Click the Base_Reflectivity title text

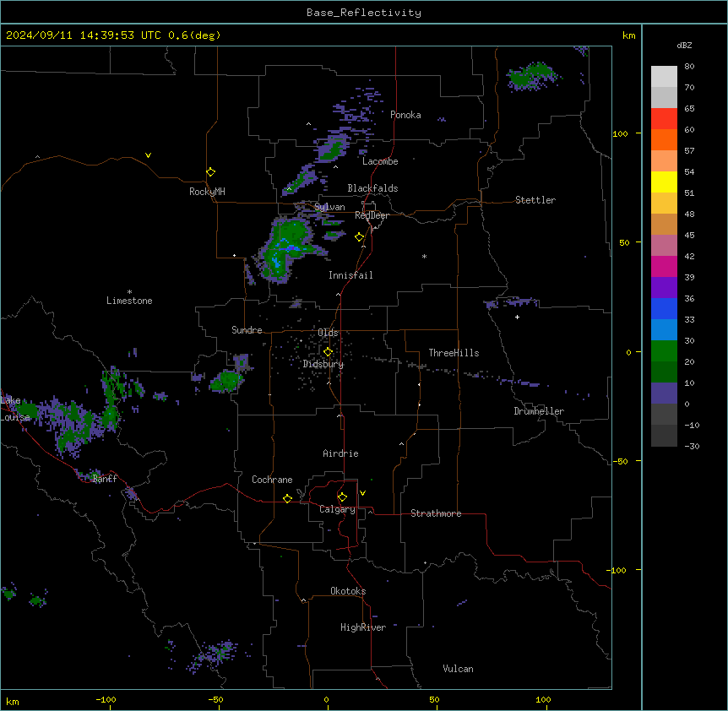[x=364, y=13]
